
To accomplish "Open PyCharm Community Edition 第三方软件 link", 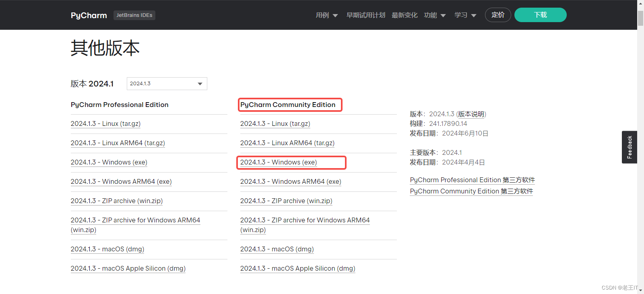I will tap(471, 191).
